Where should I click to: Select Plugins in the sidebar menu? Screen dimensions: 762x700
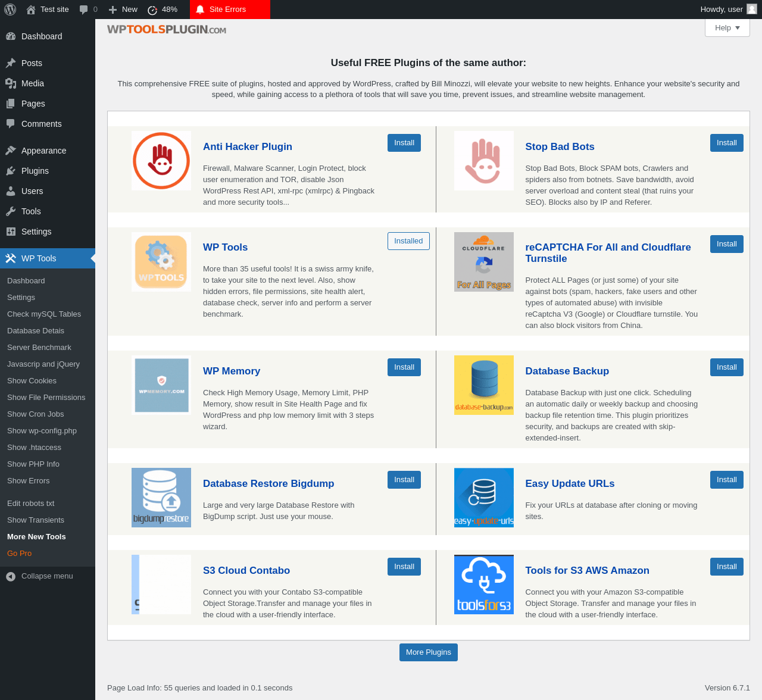(x=48, y=171)
